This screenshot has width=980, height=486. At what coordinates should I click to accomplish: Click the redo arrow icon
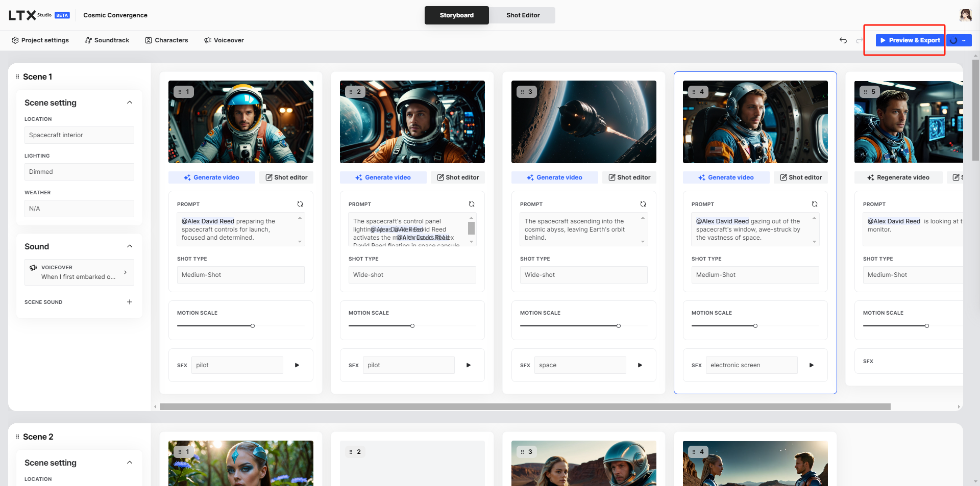point(860,40)
